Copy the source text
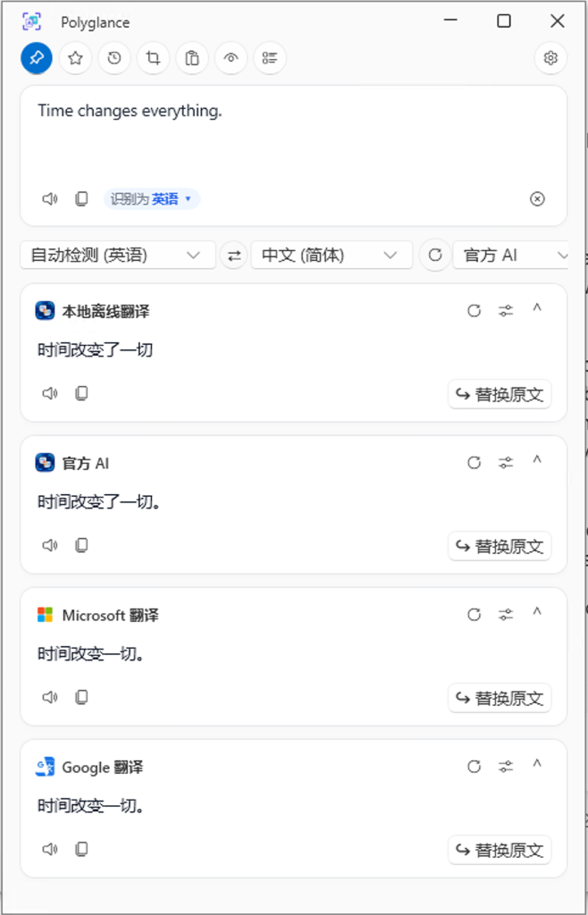 click(x=81, y=199)
